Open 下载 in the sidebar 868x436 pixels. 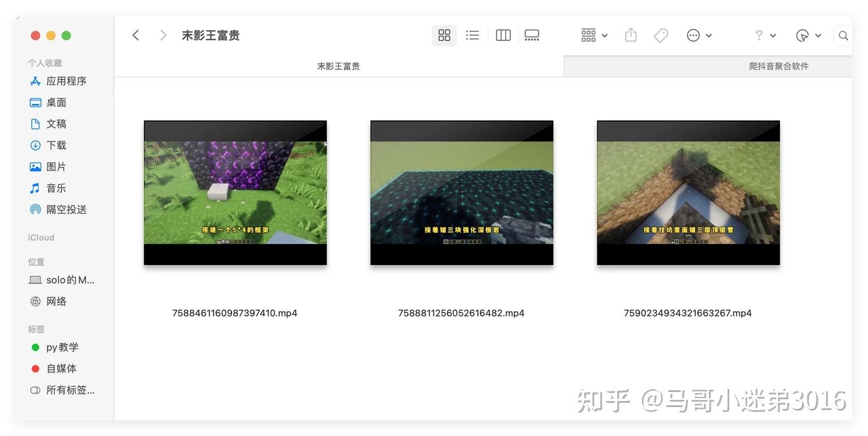click(x=56, y=145)
